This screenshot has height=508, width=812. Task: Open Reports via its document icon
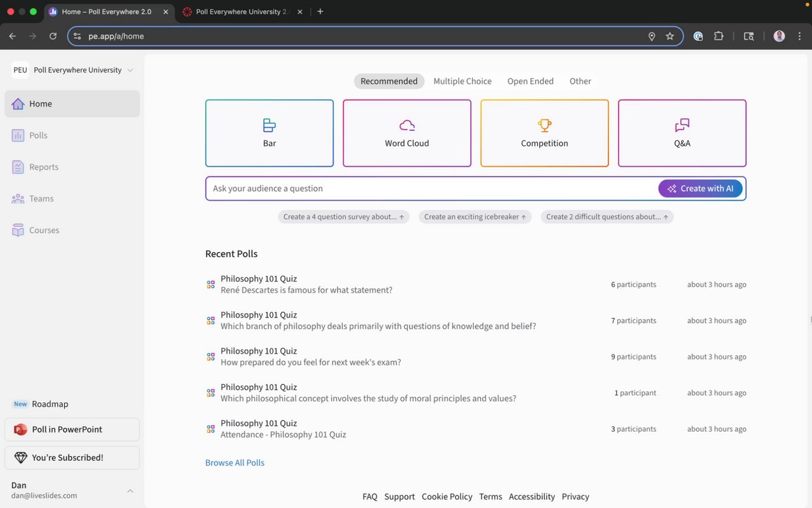(18, 167)
